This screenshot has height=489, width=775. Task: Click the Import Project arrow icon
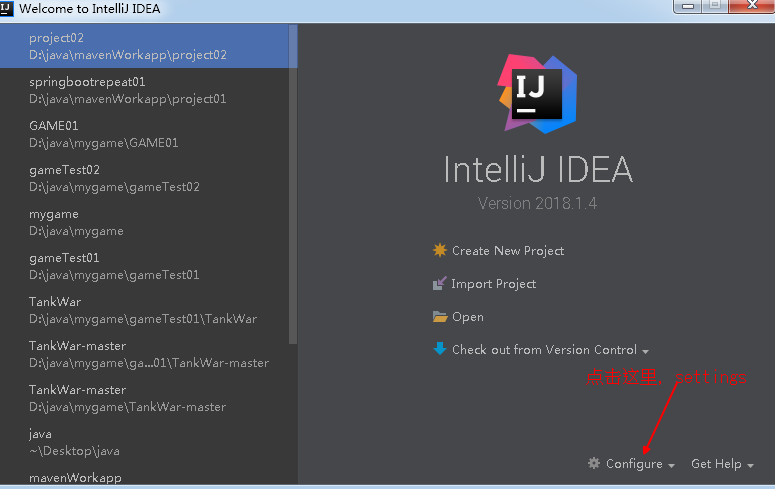click(439, 283)
